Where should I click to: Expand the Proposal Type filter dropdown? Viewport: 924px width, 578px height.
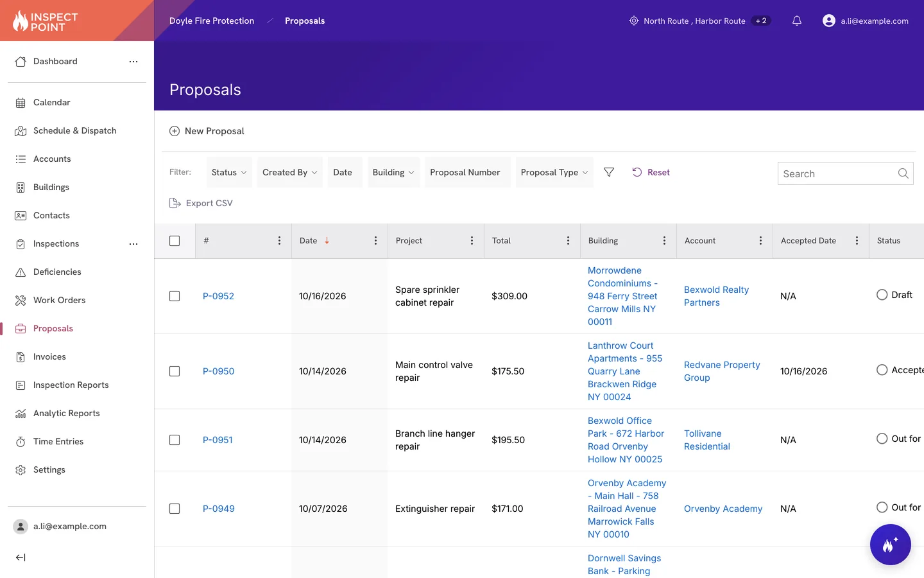(x=554, y=172)
